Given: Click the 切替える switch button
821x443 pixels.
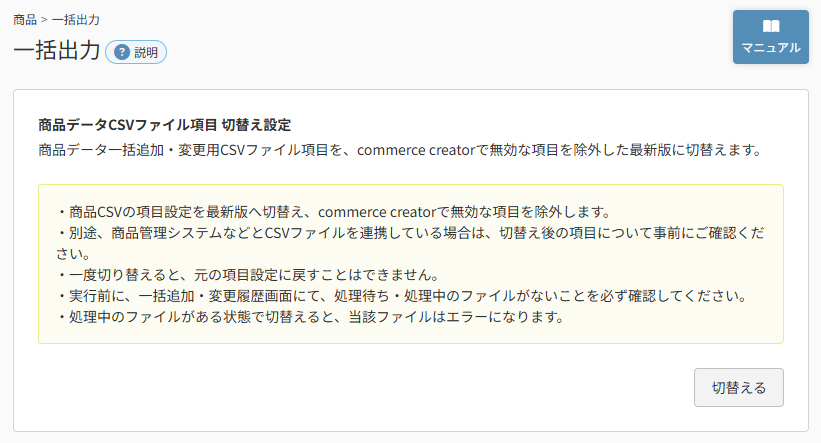Looking at the screenshot, I should pos(739,387).
